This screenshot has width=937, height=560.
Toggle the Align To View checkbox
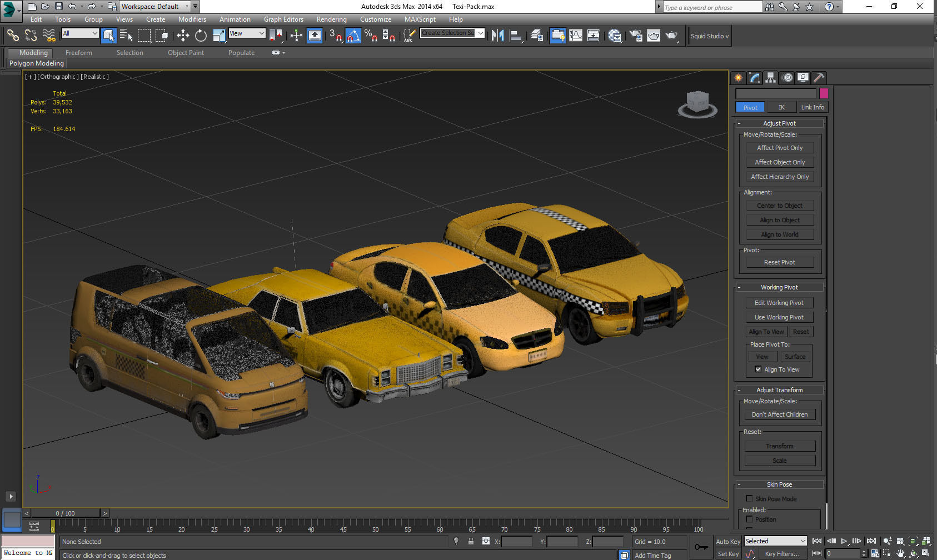758,369
